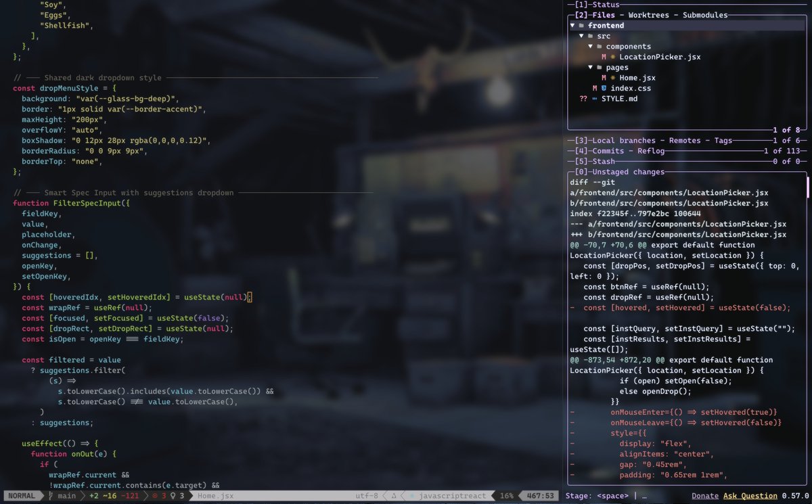
Task: Click the removed 'const [hovered, setHovered]' diff line
Action: 680,308
